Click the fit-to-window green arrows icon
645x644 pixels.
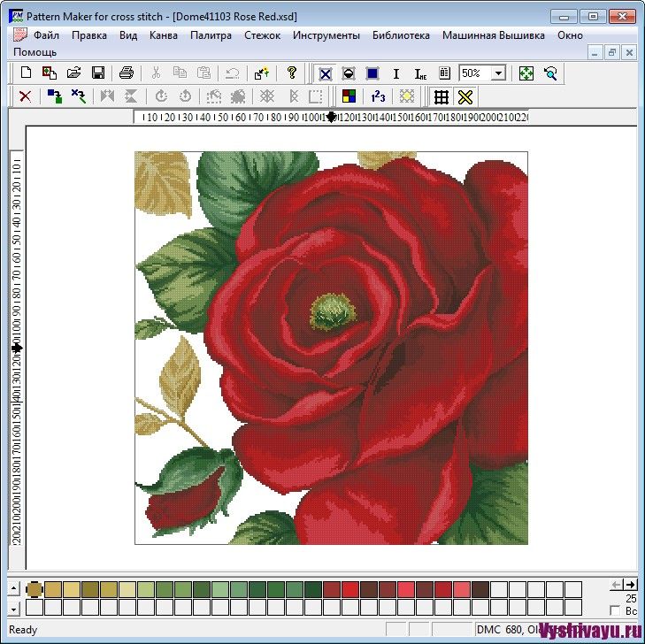tap(526, 73)
